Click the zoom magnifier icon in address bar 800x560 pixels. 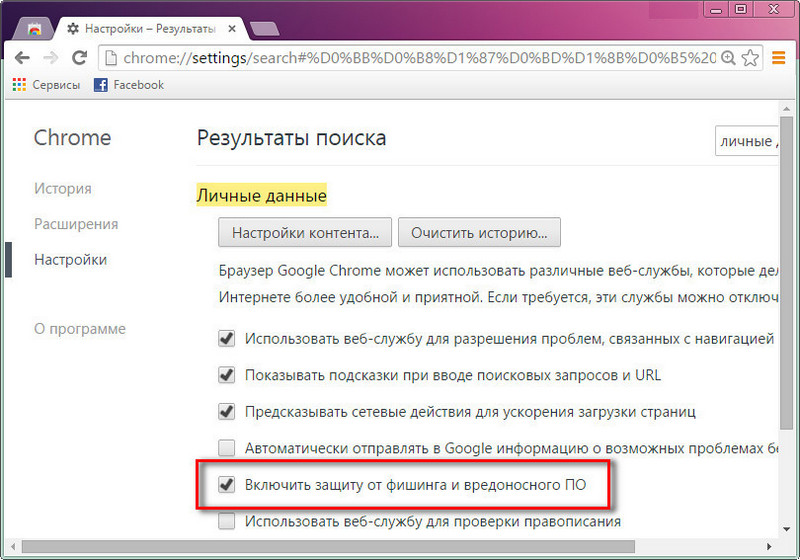pos(728,58)
